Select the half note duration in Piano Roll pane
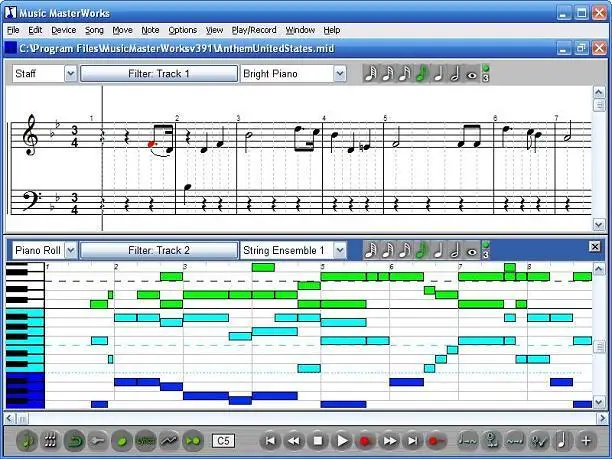Image resolution: width=612 pixels, height=459 pixels. (x=455, y=250)
